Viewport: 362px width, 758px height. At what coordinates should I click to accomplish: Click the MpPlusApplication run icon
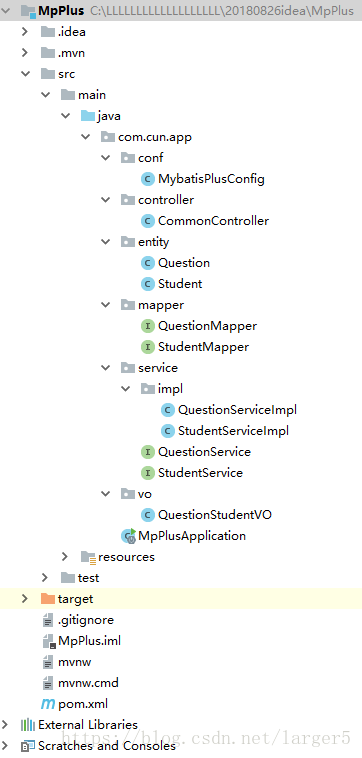click(x=129, y=536)
